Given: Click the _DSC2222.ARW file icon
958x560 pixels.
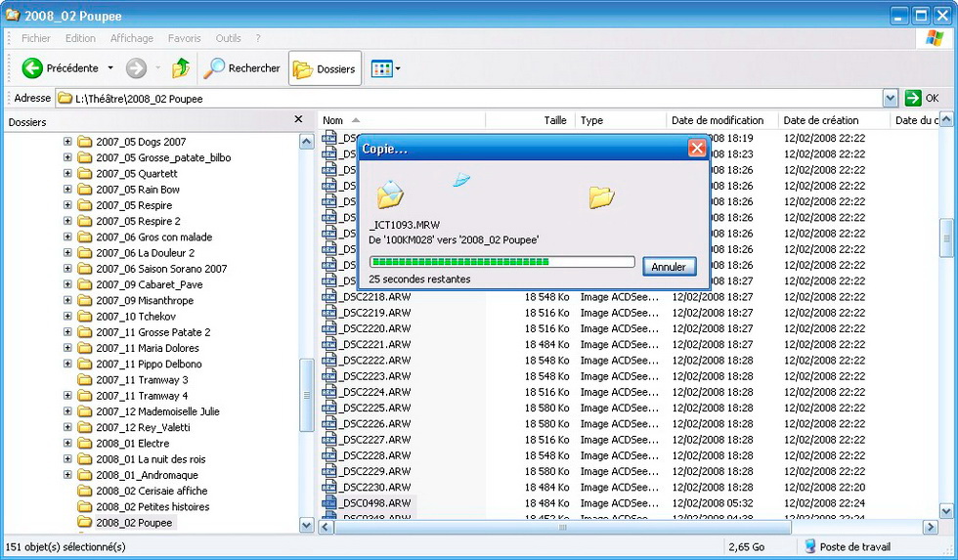Looking at the screenshot, I should tap(329, 361).
